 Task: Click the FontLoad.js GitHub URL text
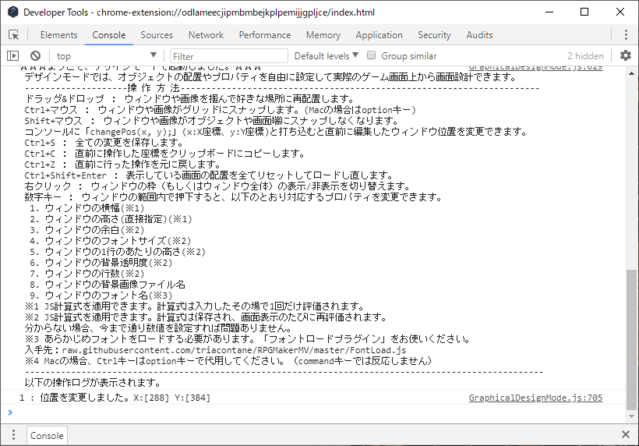234,350
